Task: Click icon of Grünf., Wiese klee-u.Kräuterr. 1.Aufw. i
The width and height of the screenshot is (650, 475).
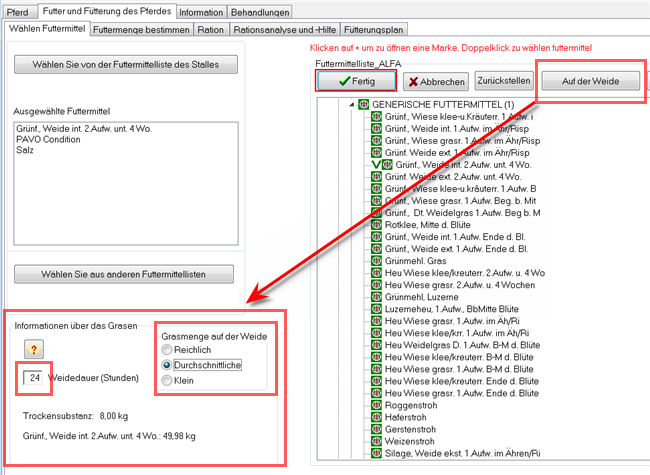Action: coord(376,116)
